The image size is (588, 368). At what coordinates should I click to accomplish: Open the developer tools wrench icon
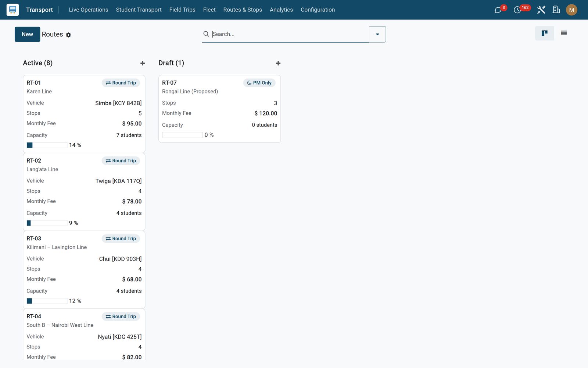(x=541, y=10)
